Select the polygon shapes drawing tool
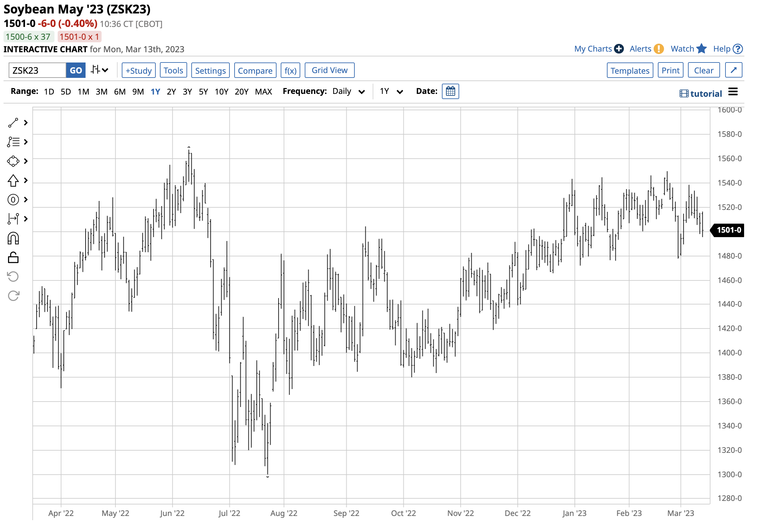This screenshot has width=762, height=532. coord(13,161)
